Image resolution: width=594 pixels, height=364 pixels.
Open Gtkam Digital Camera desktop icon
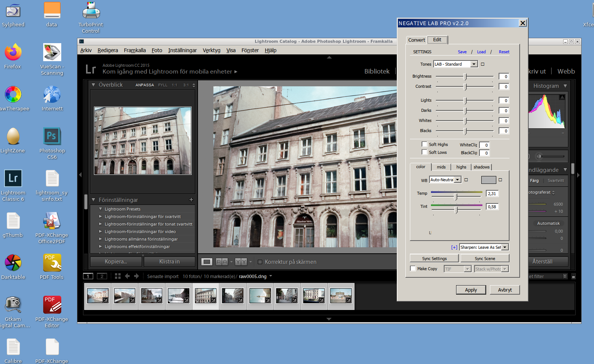[x=13, y=312]
